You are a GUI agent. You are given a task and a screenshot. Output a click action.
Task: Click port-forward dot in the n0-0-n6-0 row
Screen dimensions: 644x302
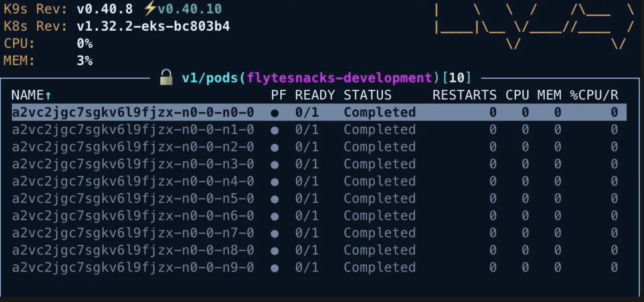tap(274, 216)
